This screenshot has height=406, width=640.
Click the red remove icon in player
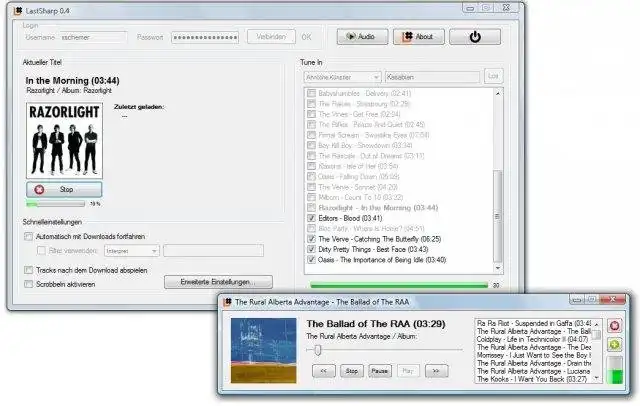(x=615, y=326)
